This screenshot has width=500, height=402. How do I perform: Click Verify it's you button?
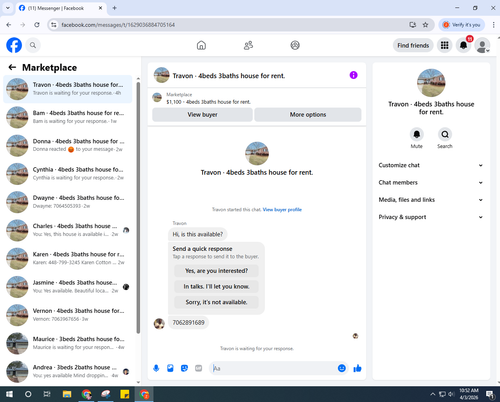click(462, 25)
